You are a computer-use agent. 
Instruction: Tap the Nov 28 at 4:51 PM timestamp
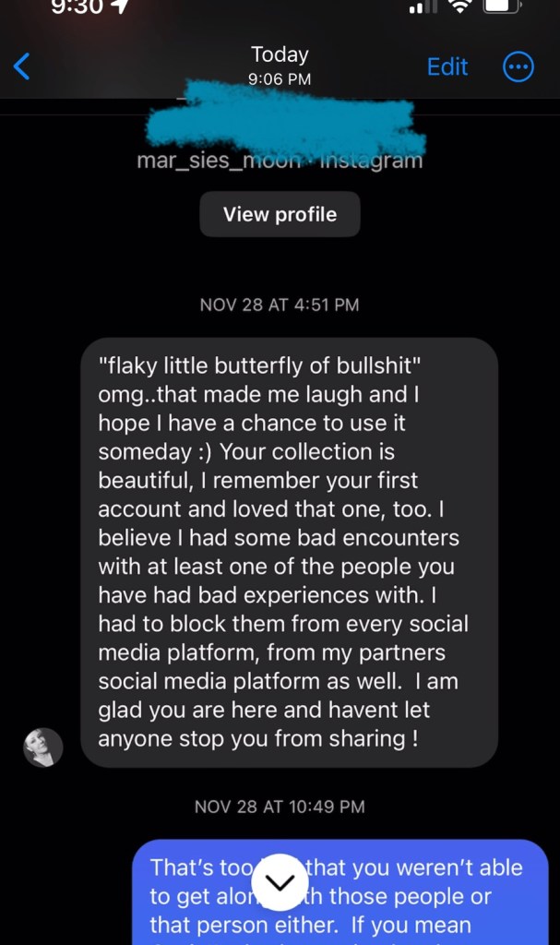tap(280, 305)
